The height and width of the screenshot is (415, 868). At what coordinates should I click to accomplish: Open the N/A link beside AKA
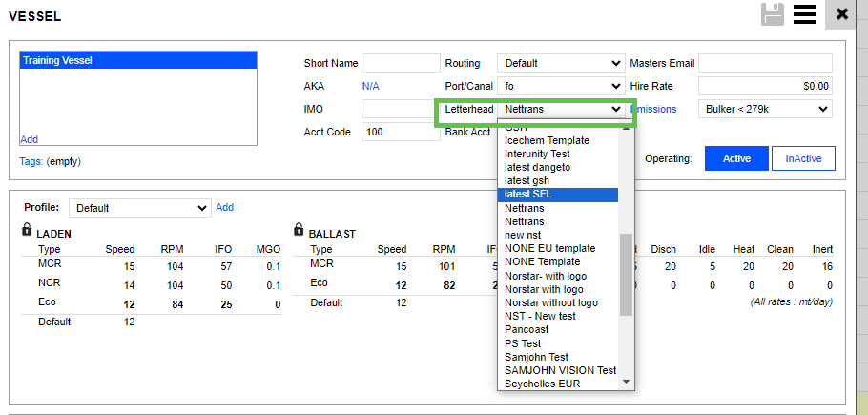point(370,86)
